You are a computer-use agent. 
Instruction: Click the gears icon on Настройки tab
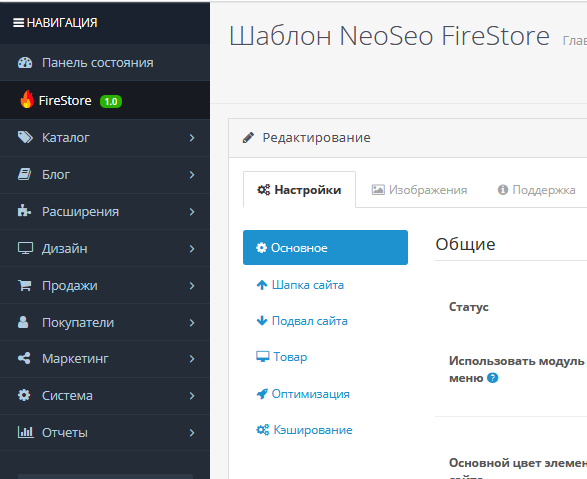(264, 190)
